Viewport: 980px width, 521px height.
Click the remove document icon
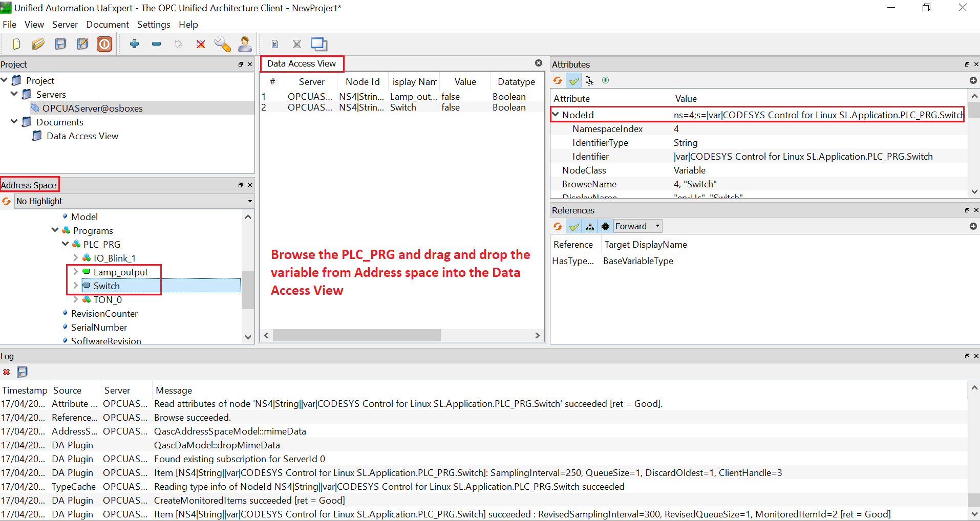coord(297,44)
